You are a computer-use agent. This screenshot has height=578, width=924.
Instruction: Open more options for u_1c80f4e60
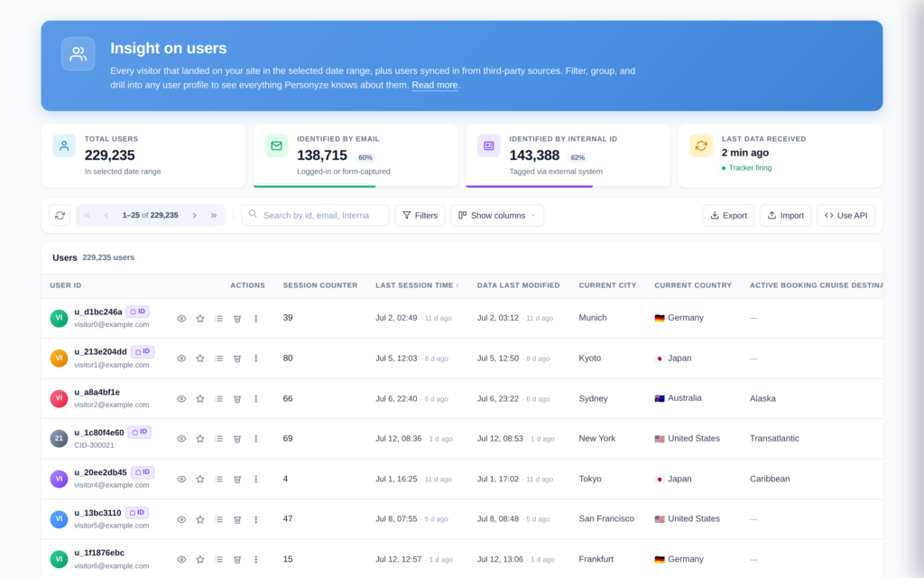coord(255,439)
